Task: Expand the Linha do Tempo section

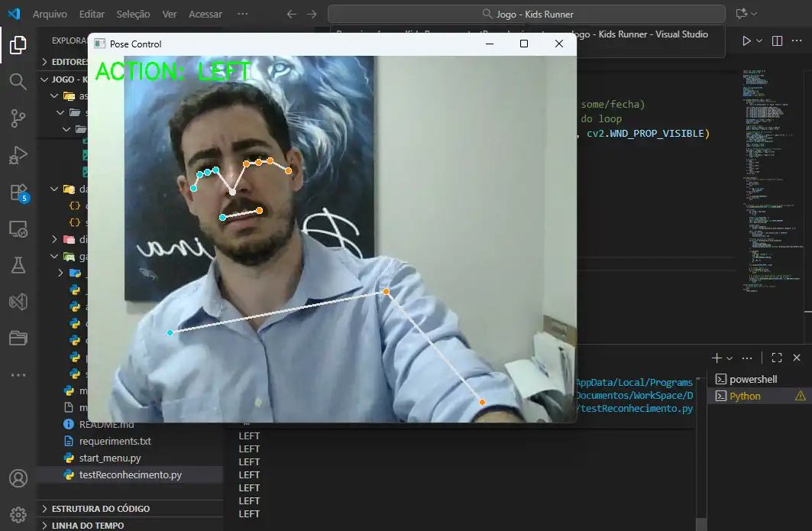Action: [x=87, y=526]
